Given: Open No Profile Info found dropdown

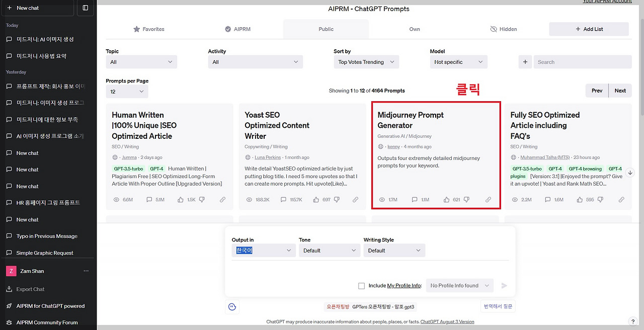Looking at the screenshot, I should 460,286.
